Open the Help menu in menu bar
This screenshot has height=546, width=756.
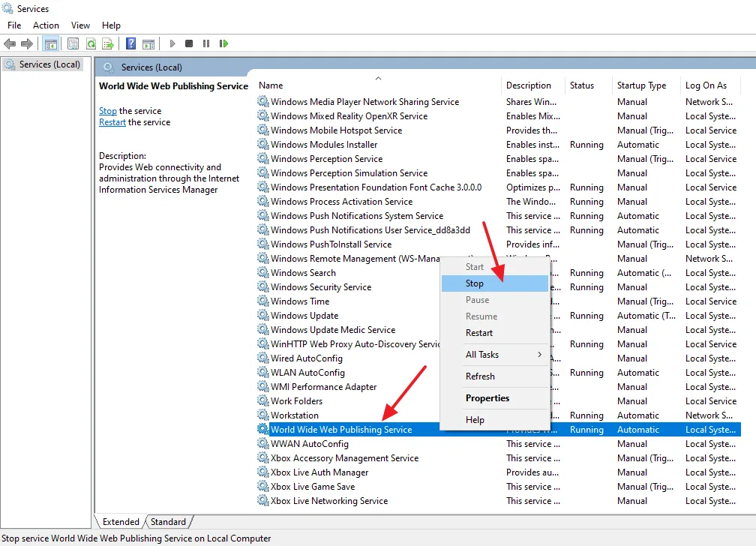111,25
